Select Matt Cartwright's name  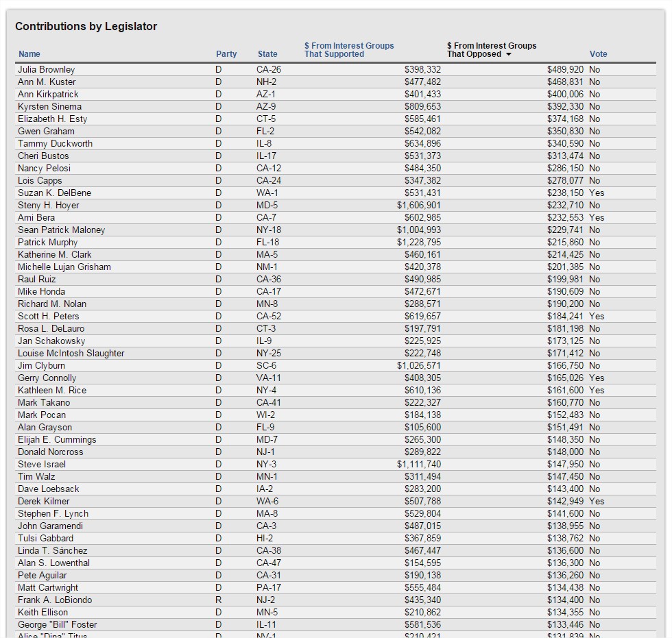tap(47, 588)
